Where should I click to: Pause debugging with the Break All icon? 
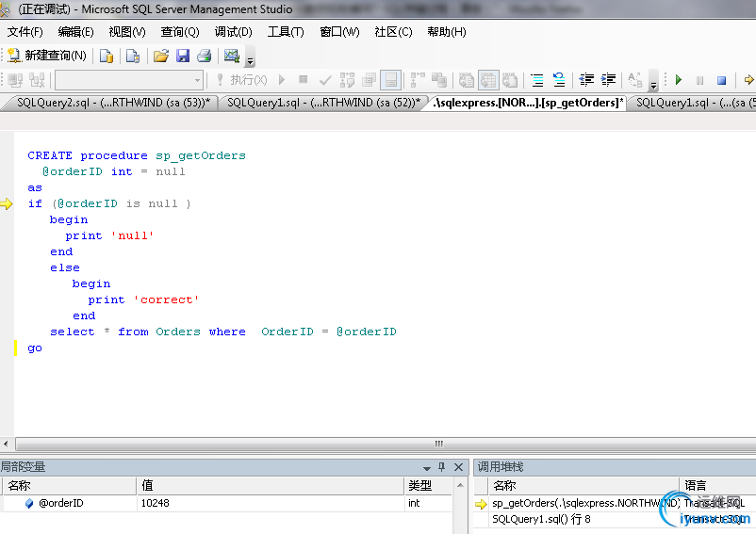coord(700,80)
